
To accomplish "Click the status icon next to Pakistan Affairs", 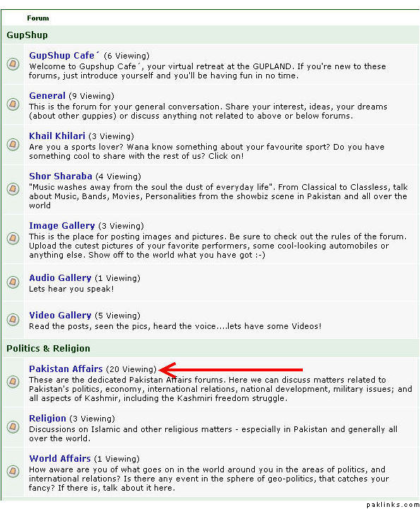I will coord(13,381).
